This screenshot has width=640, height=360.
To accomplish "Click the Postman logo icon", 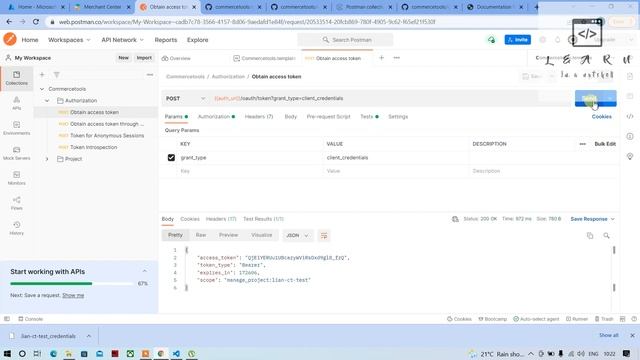I will [x=10, y=40].
